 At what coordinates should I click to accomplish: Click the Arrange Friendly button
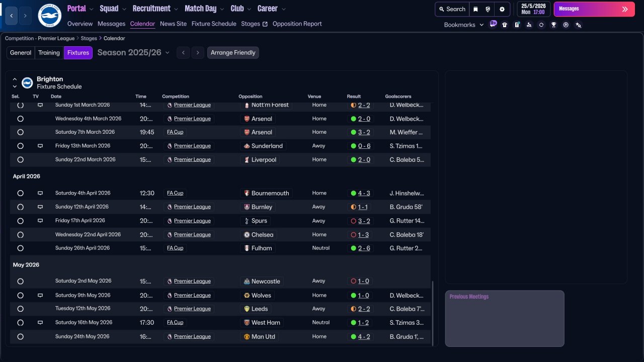(x=233, y=53)
